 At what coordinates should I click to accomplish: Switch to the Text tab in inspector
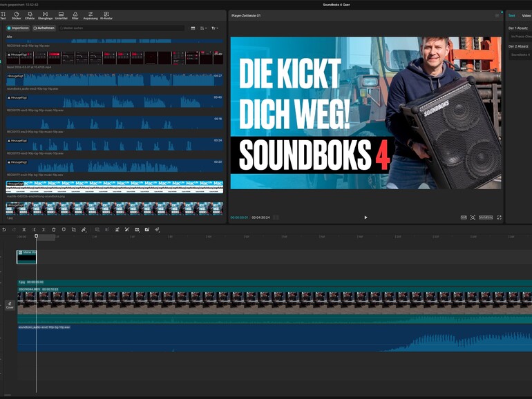(x=511, y=16)
